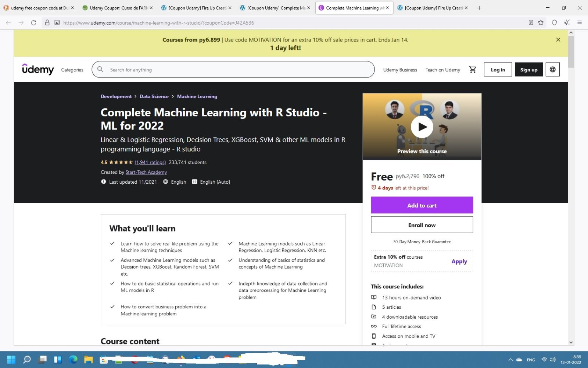The width and height of the screenshot is (588, 368).
Task: Reload the current page
Action: [x=33, y=23]
